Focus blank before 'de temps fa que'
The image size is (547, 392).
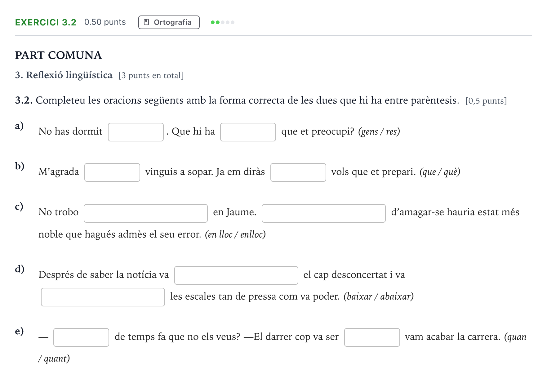point(81,337)
